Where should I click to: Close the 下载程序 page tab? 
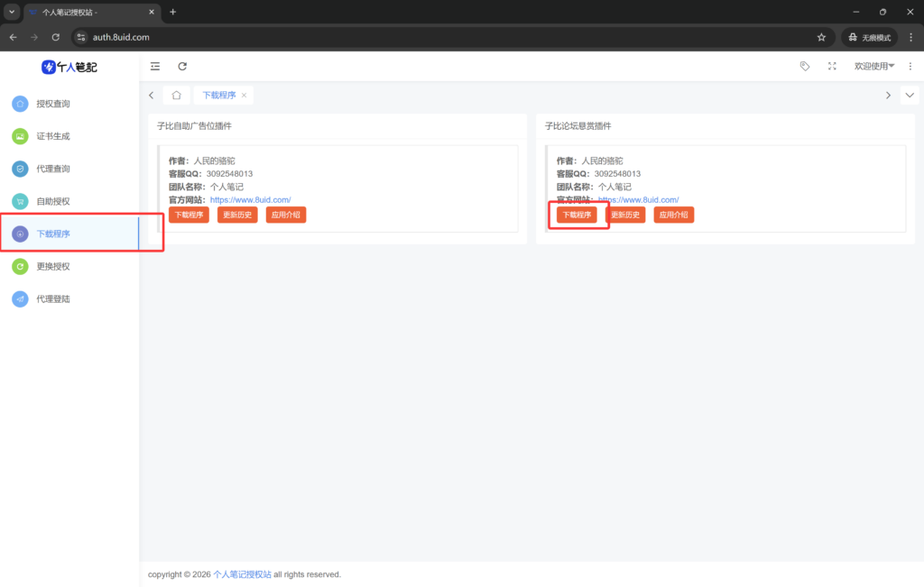(244, 96)
